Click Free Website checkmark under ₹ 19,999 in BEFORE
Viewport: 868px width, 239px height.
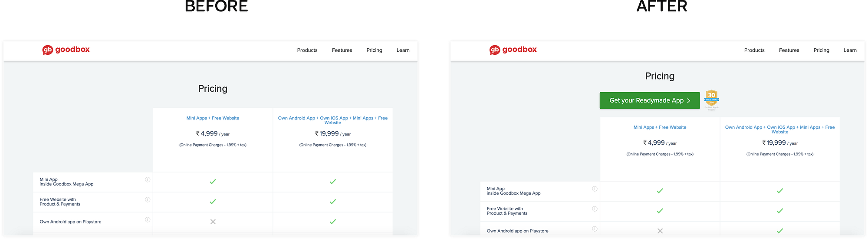pyautogui.click(x=333, y=202)
